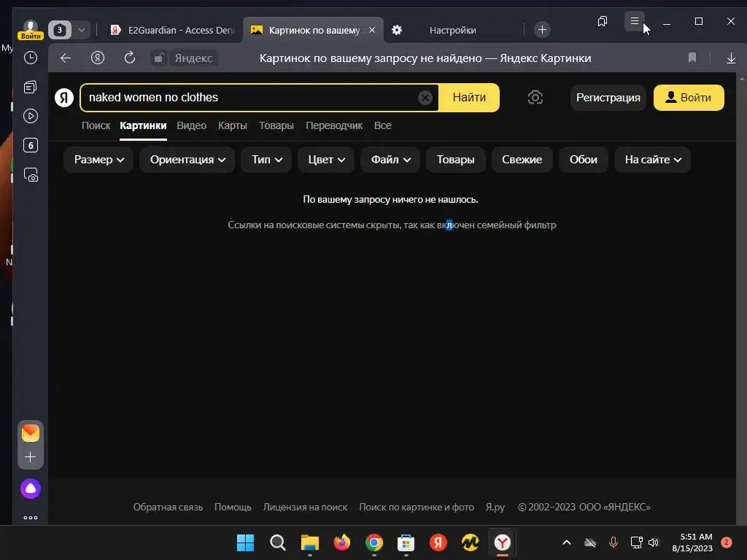Bookmark this page with the bookmark icon
This screenshot has width=747, height=560.
[x=692, y=58]
